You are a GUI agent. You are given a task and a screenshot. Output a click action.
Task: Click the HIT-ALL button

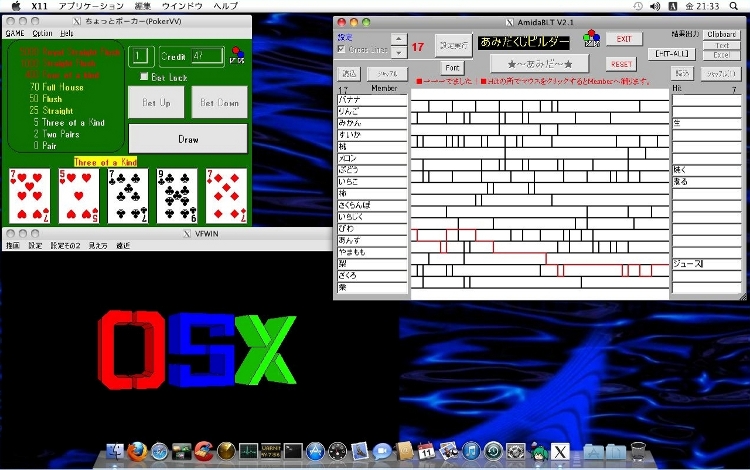click(672, 54)
